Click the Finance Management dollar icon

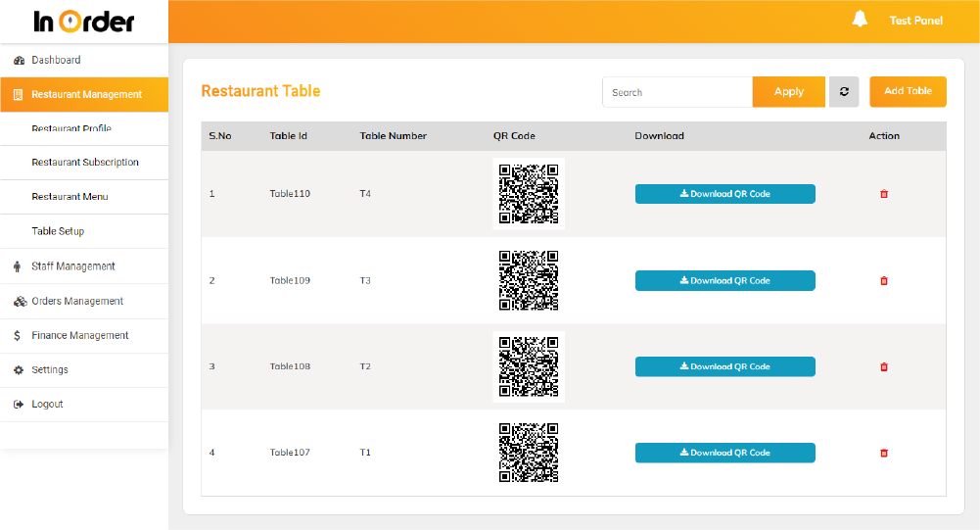pos(17,335)
